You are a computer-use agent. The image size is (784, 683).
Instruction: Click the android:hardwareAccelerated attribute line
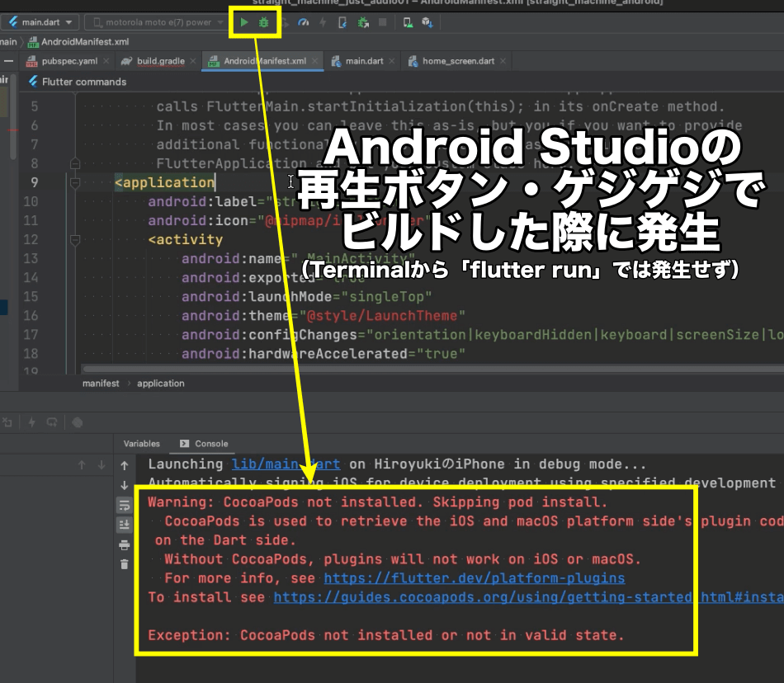coord(323,354)
